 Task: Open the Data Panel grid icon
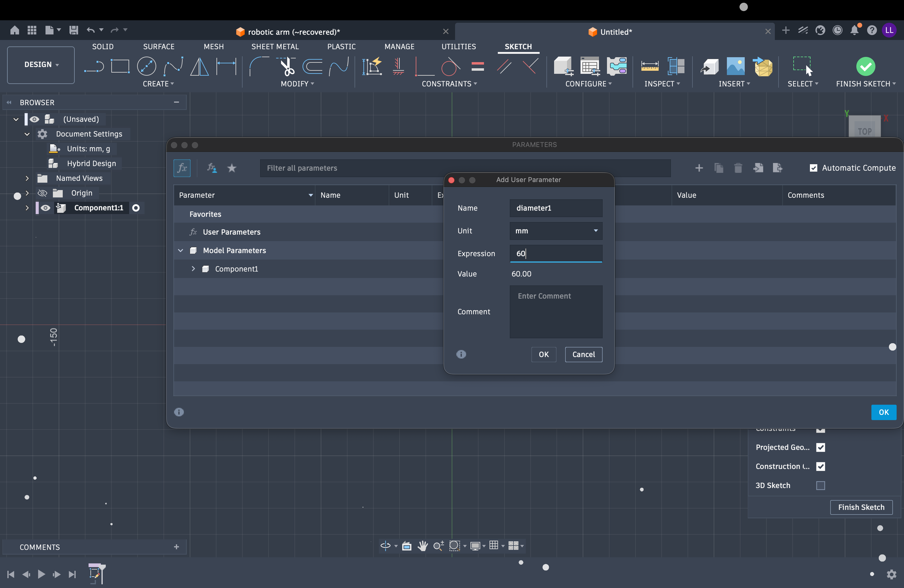pyautogui.click(x=32, y=30)
